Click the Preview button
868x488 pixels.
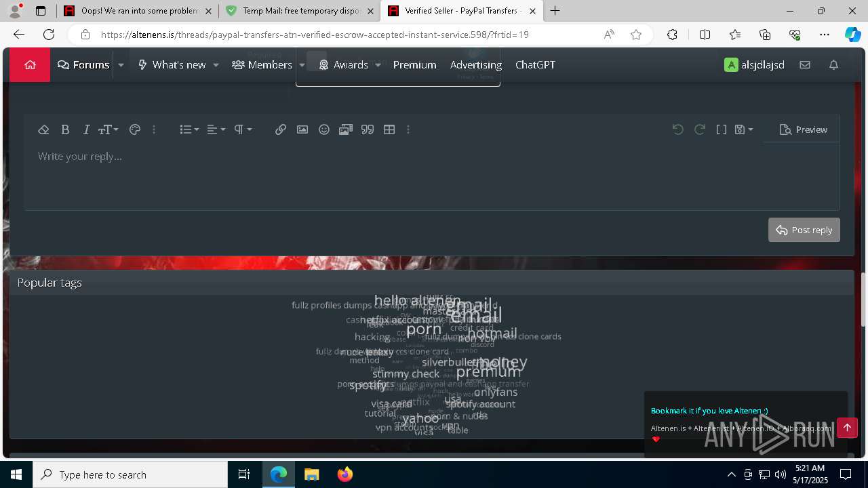coord(804,129)
